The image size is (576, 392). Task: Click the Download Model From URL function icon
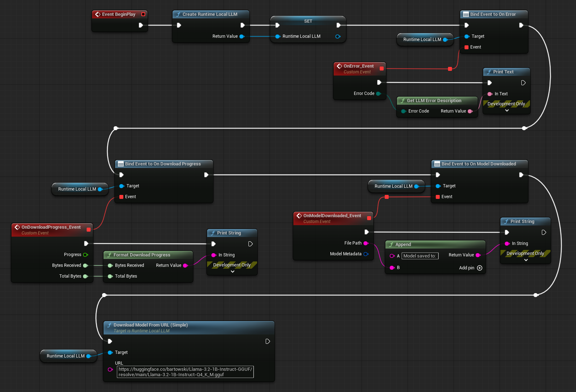coord(110,325)
